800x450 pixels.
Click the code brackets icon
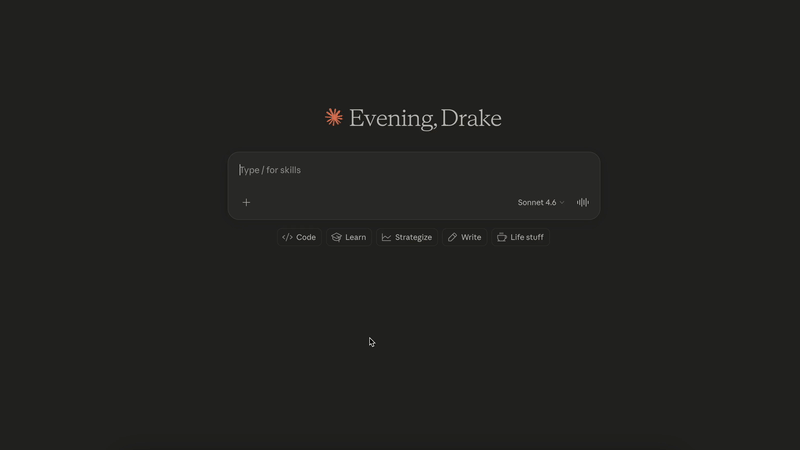click(287, 237)
